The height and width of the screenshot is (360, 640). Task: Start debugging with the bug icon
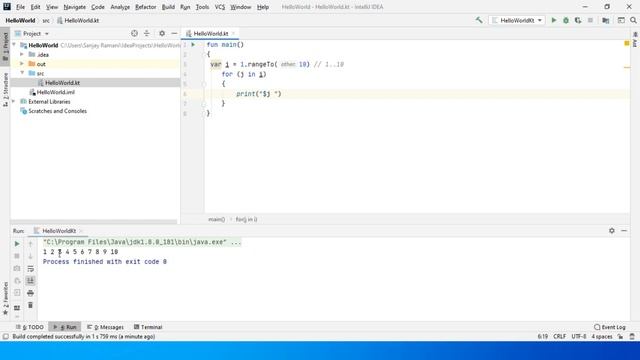point(566,20)
